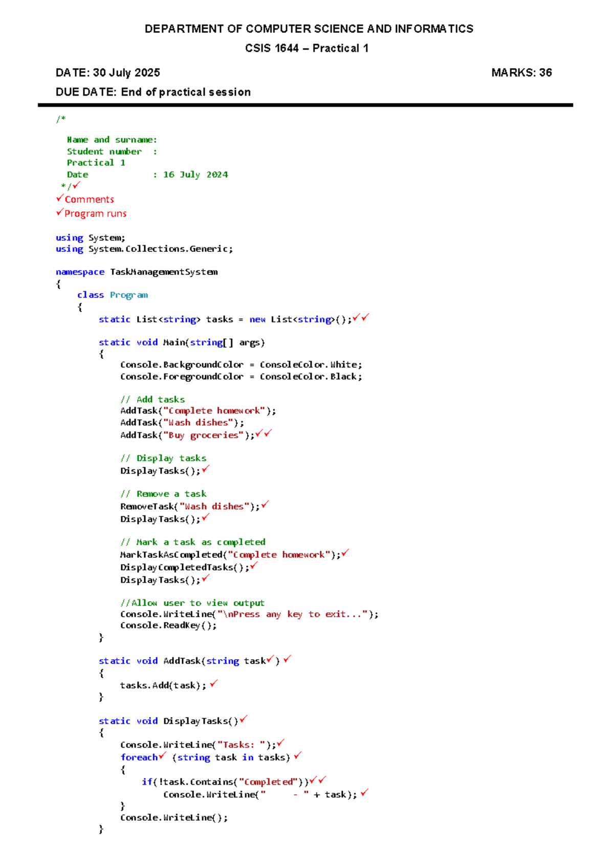Click the "// Remove a task" comment
Screen dimensions: 614x868
click(x=163, y=494)
